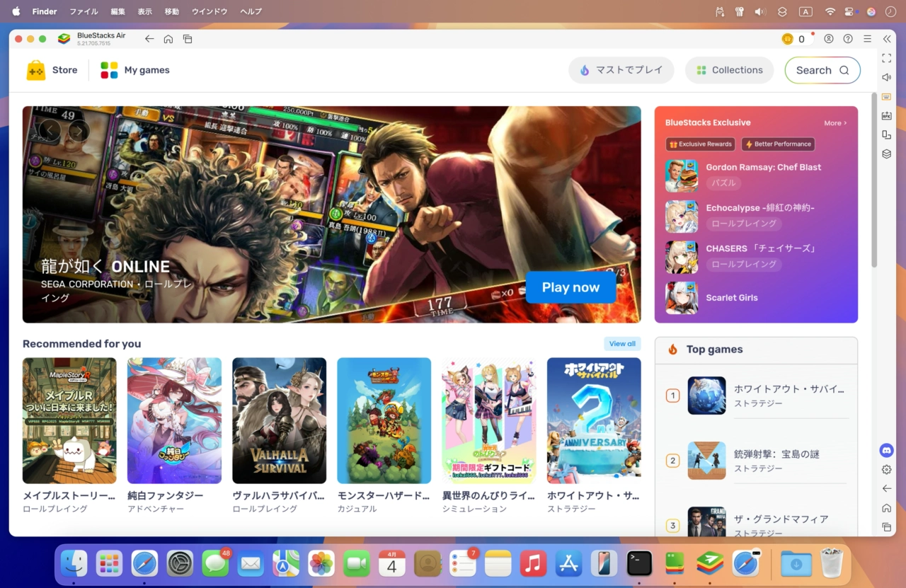Image resolution: width=906 pixels, height=588 pixels.
Task: Open the Discord icon in sidebar
Action: [886, 451]
